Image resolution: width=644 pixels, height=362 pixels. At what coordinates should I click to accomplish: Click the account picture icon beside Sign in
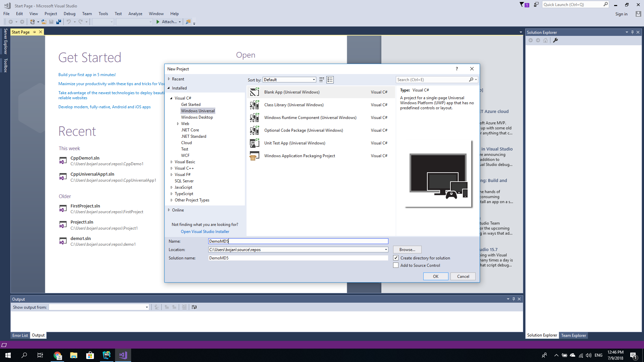[638, 14]
